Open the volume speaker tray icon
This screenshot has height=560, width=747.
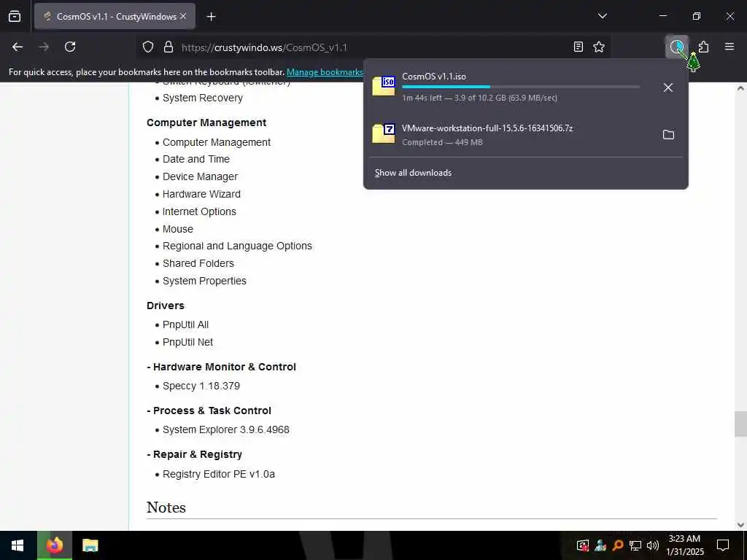[653, 545]
